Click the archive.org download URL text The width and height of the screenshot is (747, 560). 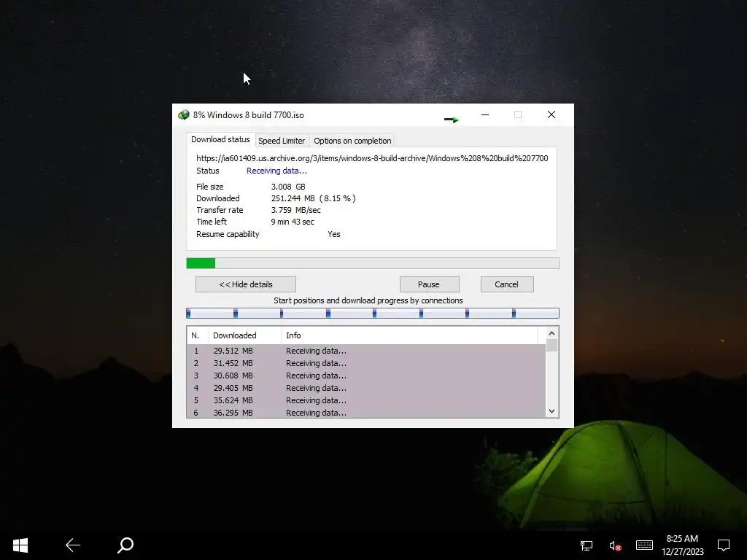(372, 158)
